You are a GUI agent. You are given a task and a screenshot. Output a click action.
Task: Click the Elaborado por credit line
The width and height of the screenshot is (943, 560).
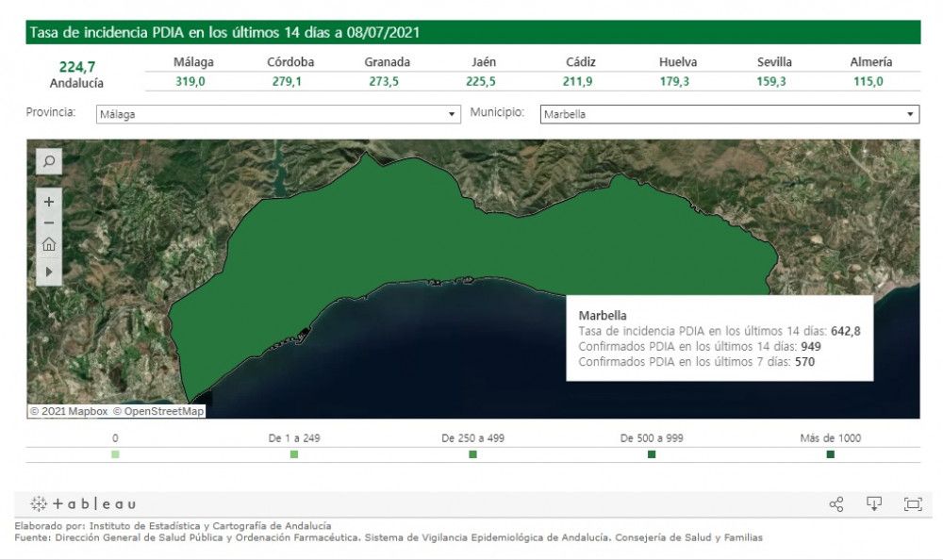(173, 526)
